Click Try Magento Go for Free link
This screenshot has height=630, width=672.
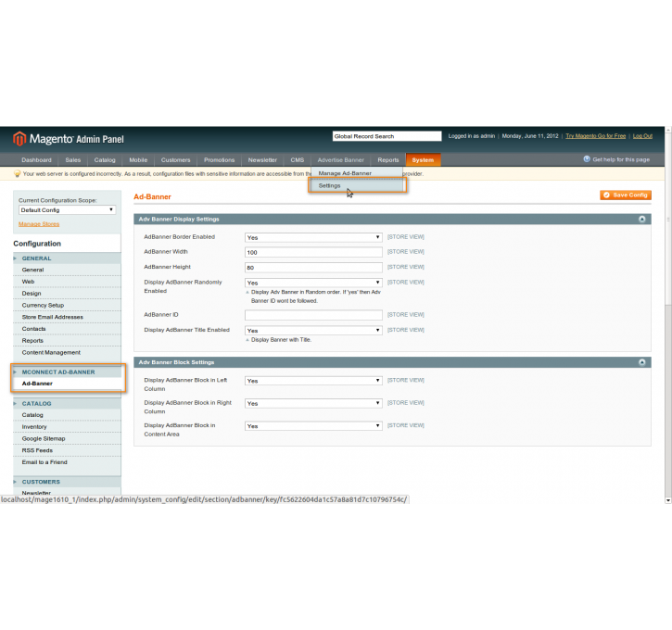(x=595, y=136)
